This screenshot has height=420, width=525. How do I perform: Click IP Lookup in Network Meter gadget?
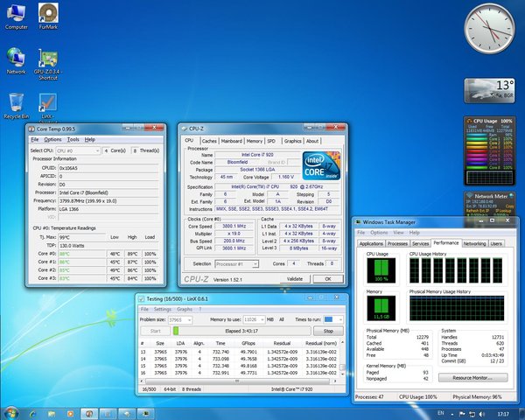point(503,211)
